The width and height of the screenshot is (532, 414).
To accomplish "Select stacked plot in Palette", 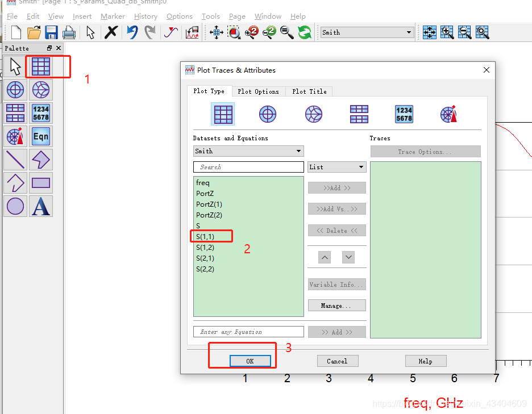I will tap(15, 113).
